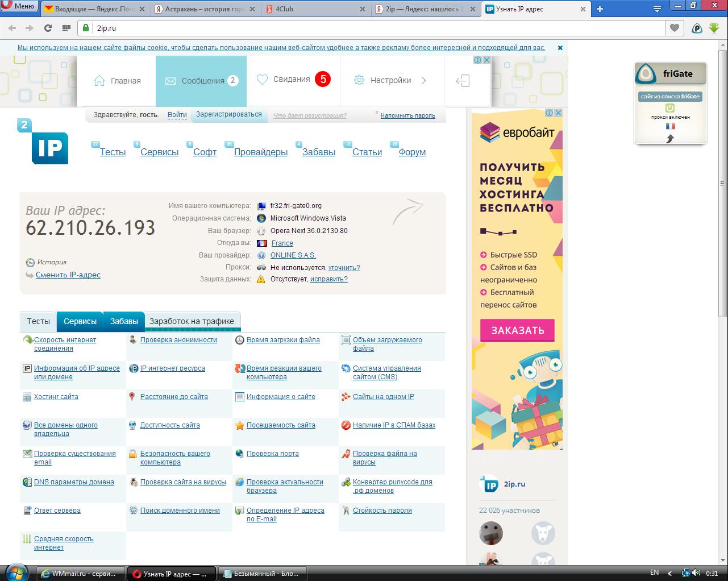
Task: Open Windows Start orb
Action: (x=16, y=572)
